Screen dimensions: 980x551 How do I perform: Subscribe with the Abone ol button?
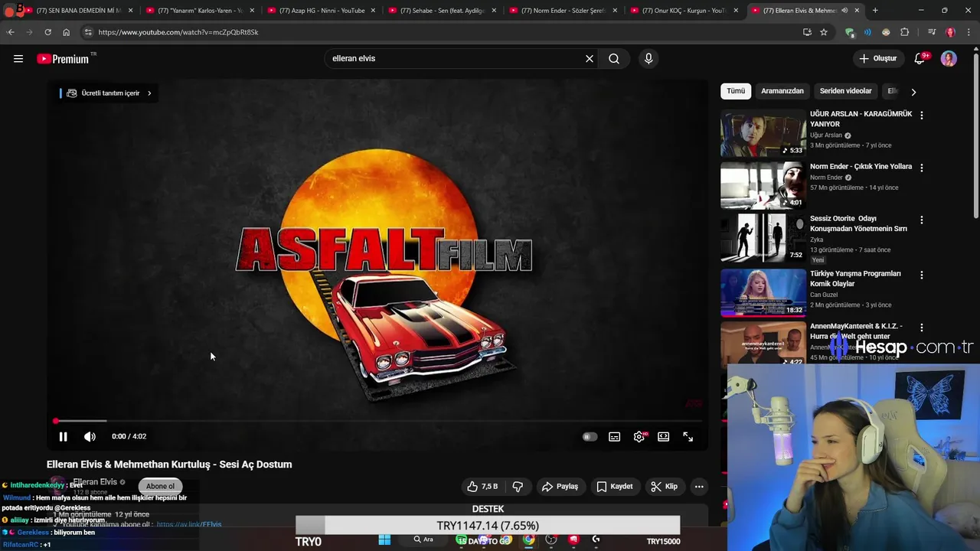point(160,486)
